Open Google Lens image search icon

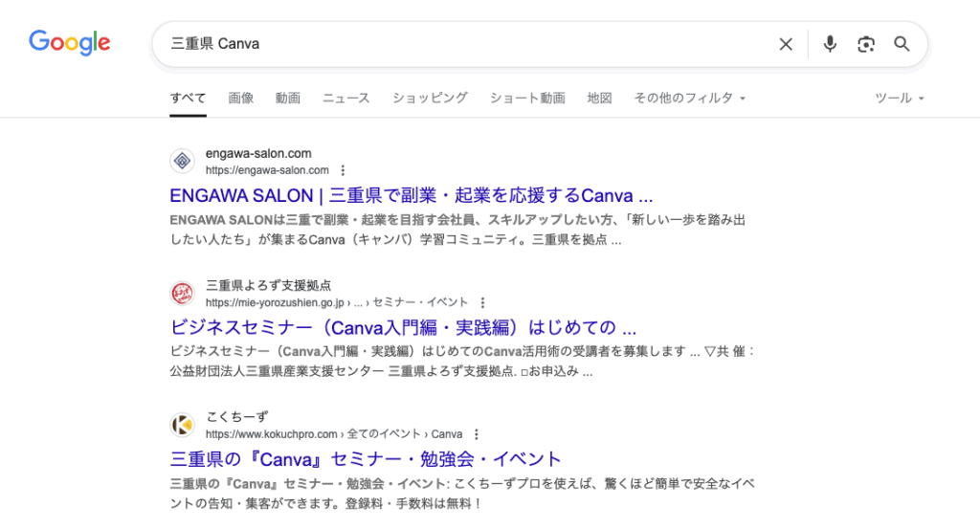pyautogui.click(x=865, y=44)
